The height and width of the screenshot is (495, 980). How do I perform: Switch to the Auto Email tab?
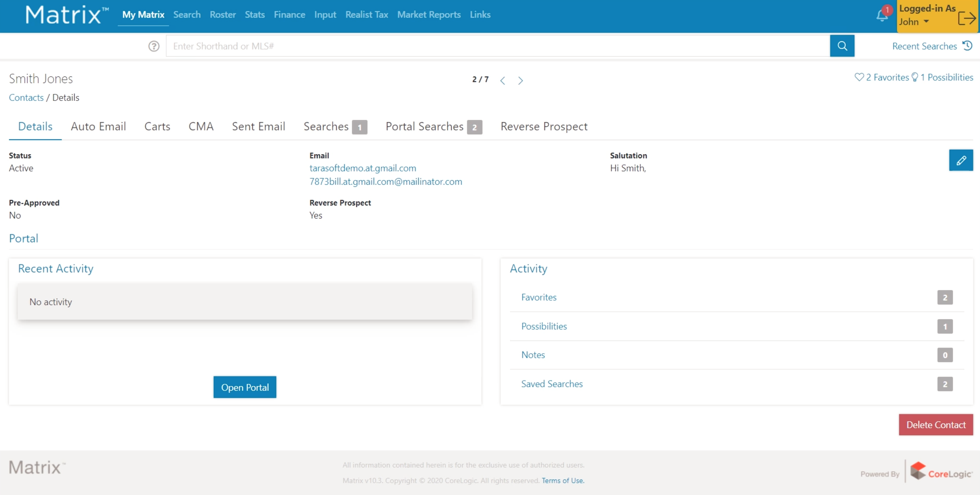tap(98, 126)
